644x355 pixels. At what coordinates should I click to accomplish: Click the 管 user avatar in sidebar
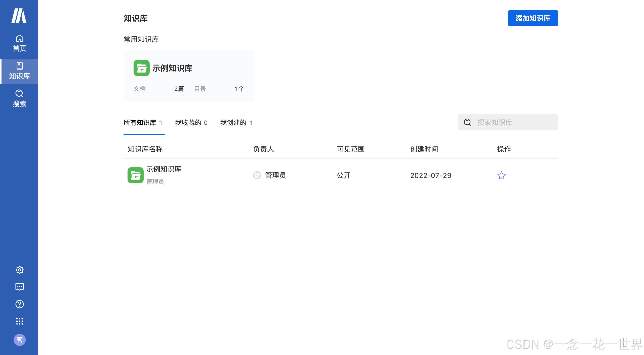[20, 340]
